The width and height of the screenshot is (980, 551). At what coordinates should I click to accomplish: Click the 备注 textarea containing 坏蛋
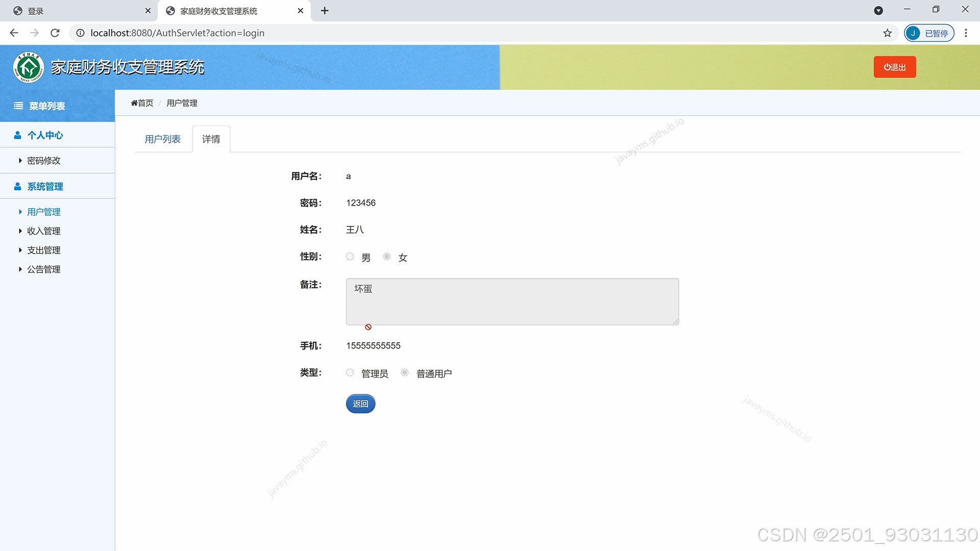512,302
